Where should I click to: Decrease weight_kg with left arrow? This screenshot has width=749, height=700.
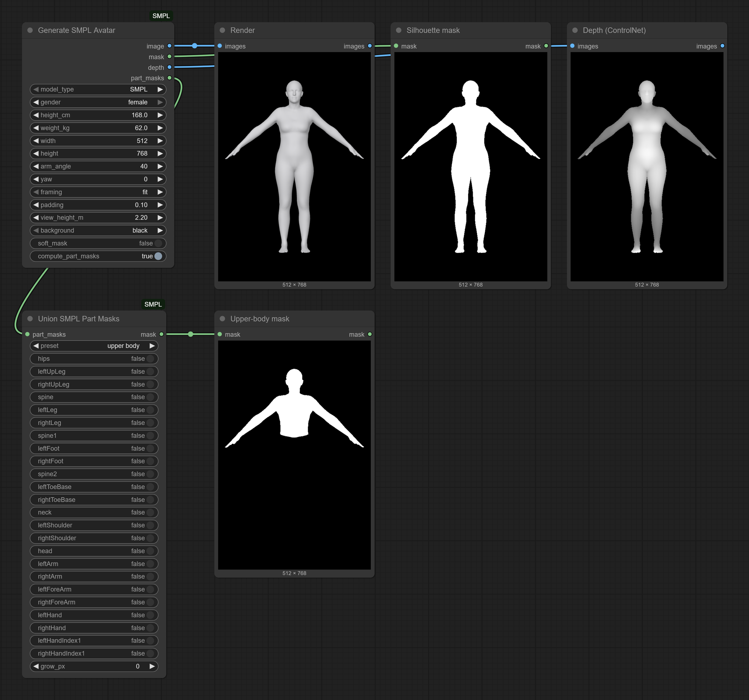point(36,128)
